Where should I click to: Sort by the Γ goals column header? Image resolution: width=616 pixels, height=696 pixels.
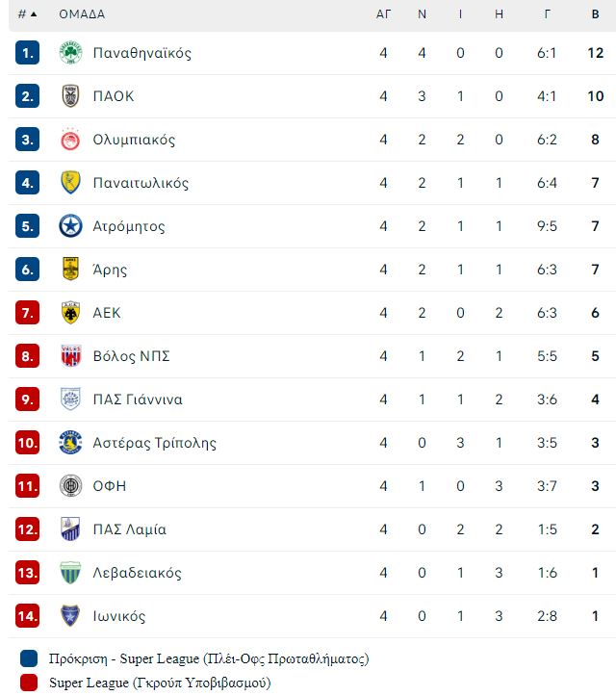[548, 14]
